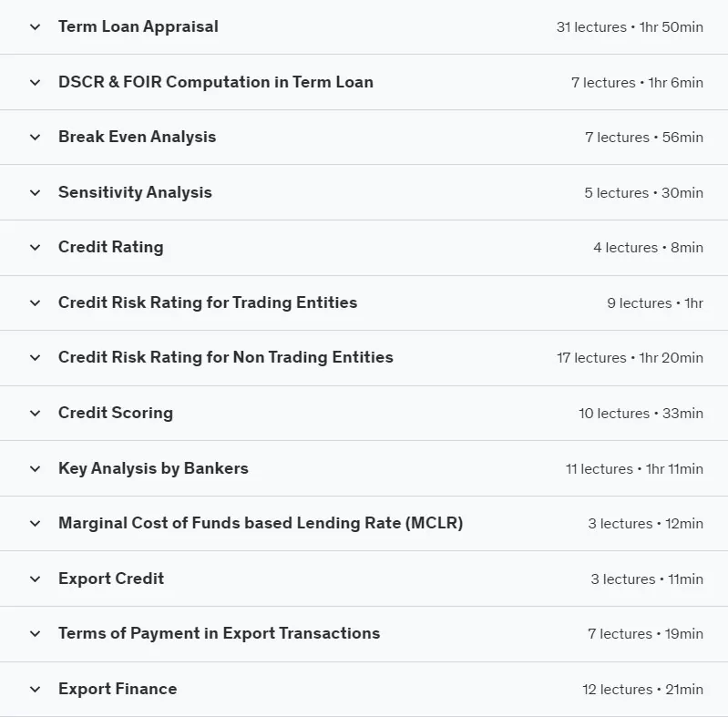Click the Credit Scoring section title

tap(116, 413)
